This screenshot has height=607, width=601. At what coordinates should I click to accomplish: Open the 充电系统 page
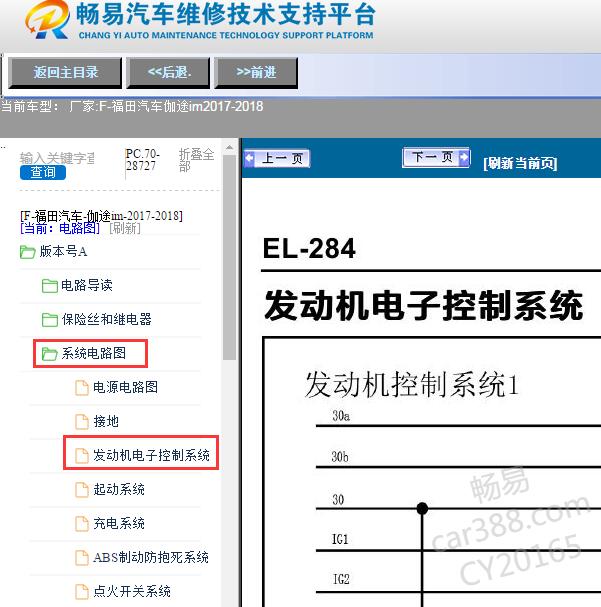point(119,523)
